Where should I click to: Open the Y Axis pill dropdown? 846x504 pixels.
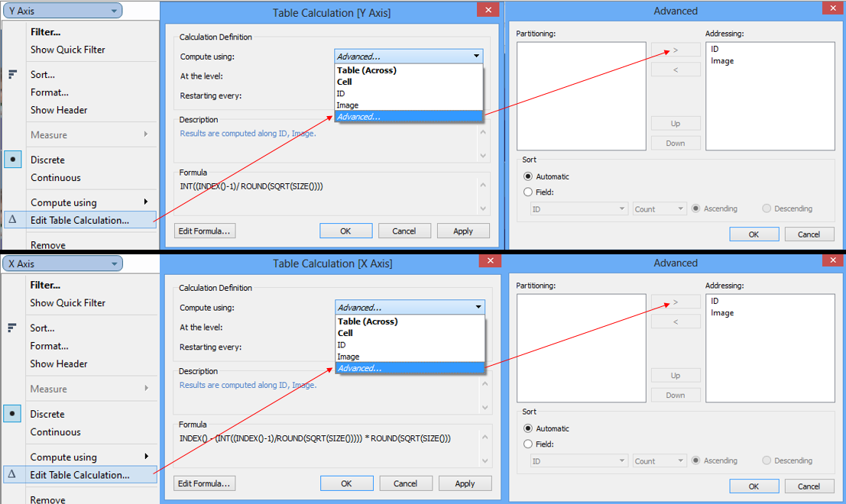115,11
